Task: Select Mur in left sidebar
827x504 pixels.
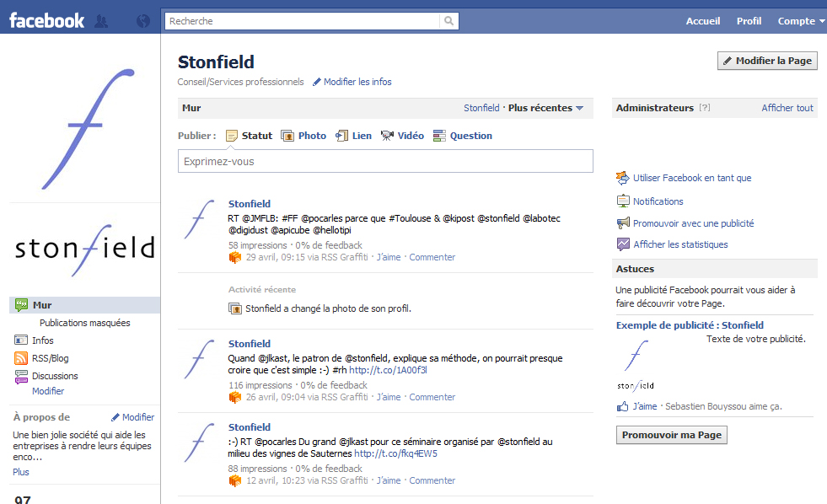Action: pyautogui.click(x=85, y=305)
